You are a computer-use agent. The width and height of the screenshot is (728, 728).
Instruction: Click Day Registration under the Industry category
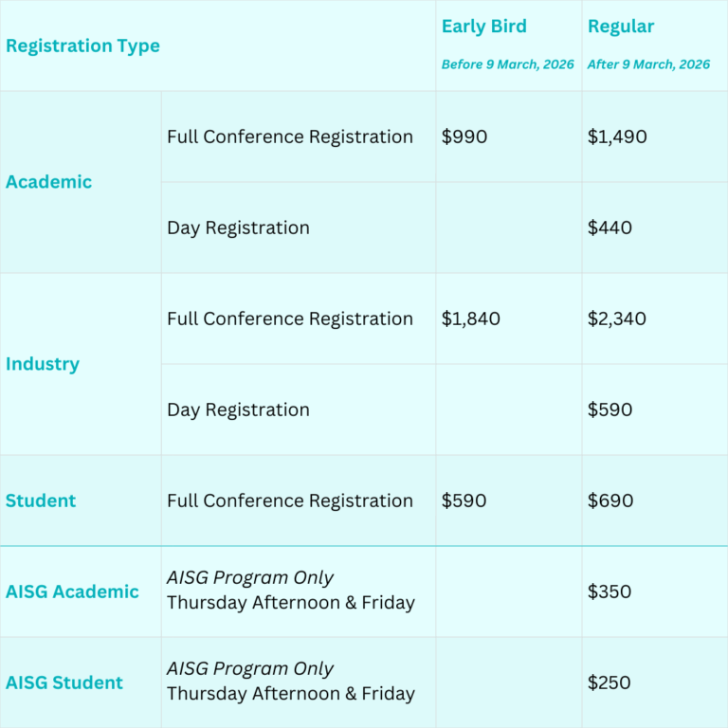pyautogui.click(x=238, y=409)
